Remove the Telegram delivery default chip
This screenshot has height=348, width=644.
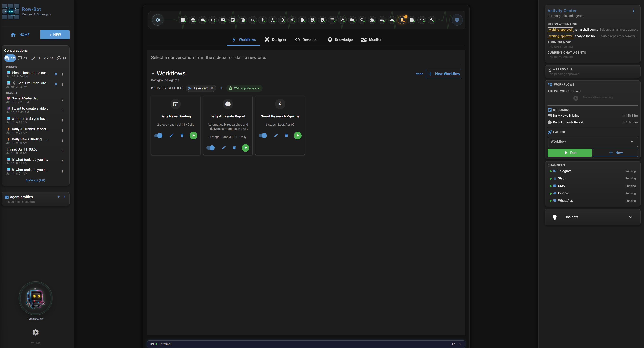click(x=212, y=88)
